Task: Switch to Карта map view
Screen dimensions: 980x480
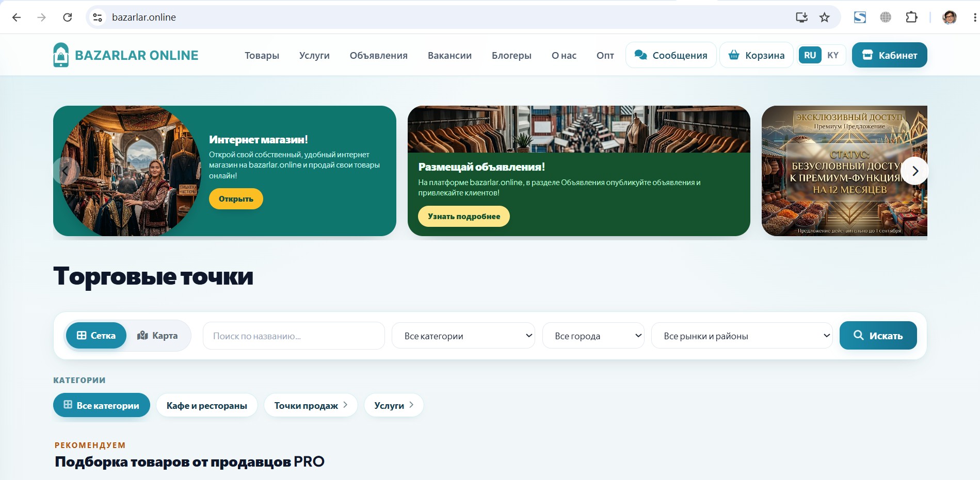Action: pyautogui.click(x=157, y=336)
